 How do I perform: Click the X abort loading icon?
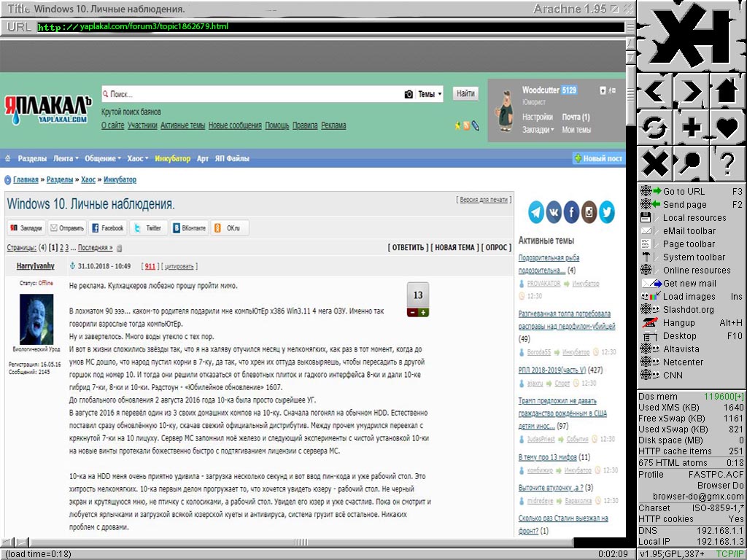[655, 163]
